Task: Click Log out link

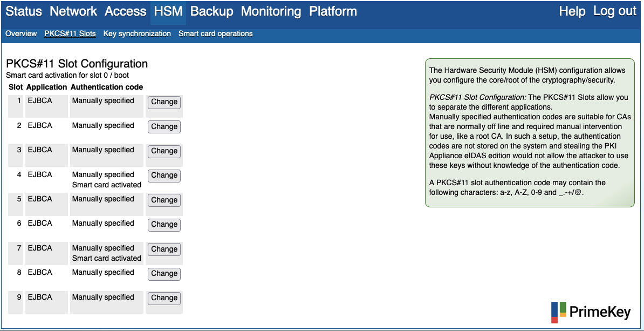Action: [614, 11]
